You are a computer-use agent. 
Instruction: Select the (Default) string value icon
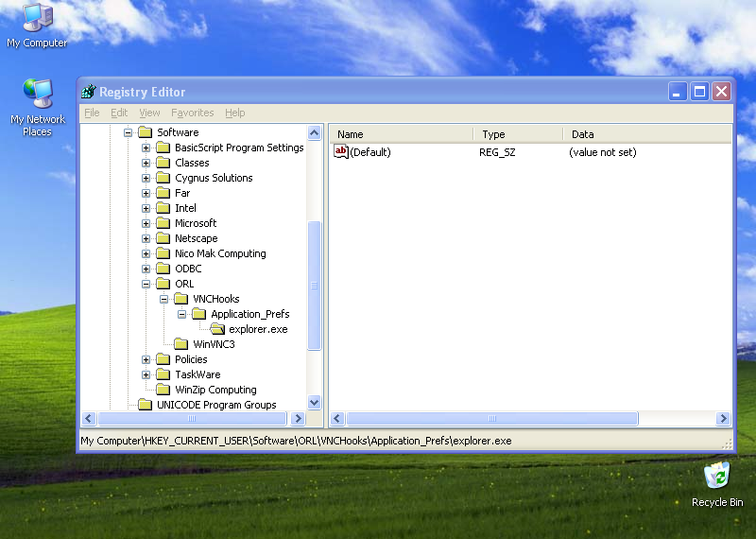click(342, 151)
